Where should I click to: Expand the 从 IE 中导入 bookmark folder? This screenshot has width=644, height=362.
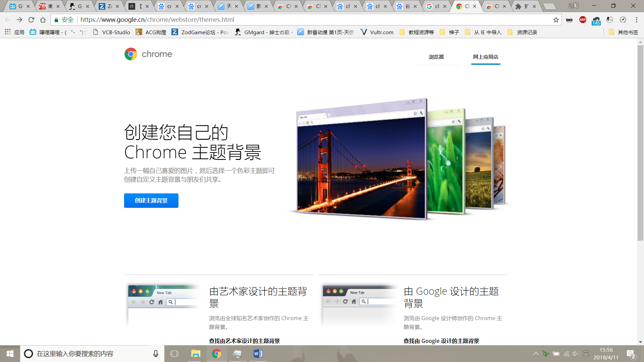[x=483, y=32]
